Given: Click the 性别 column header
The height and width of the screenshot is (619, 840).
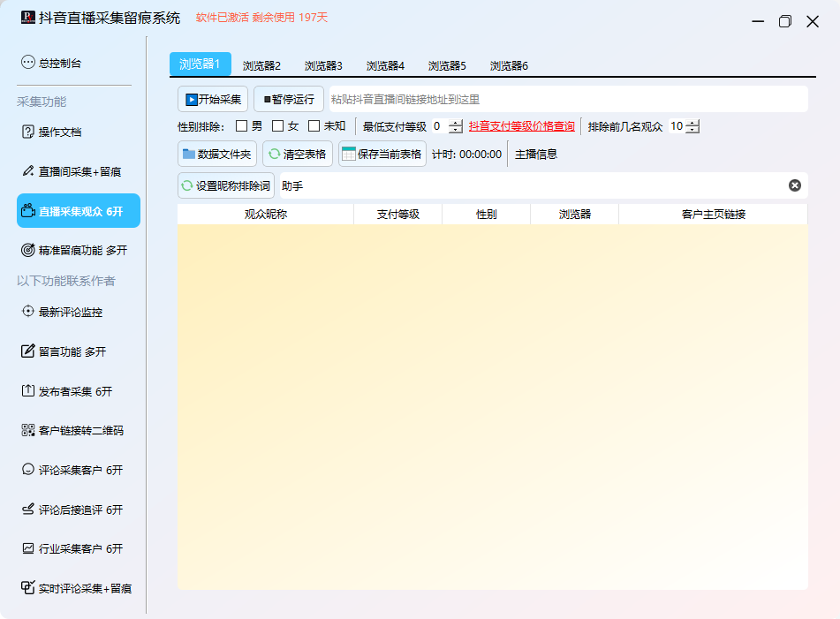Looking at the screenshot, I should click(x=487, y=215).
